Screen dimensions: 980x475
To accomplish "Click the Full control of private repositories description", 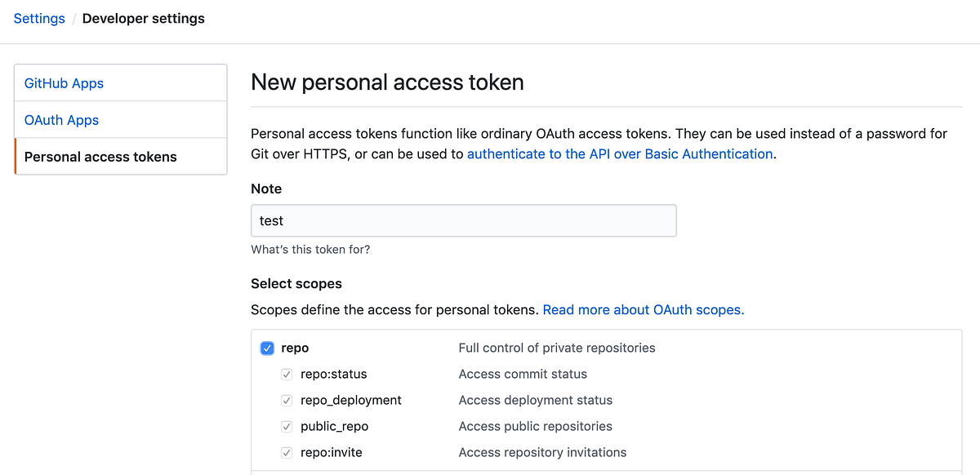I will [557, 348].
